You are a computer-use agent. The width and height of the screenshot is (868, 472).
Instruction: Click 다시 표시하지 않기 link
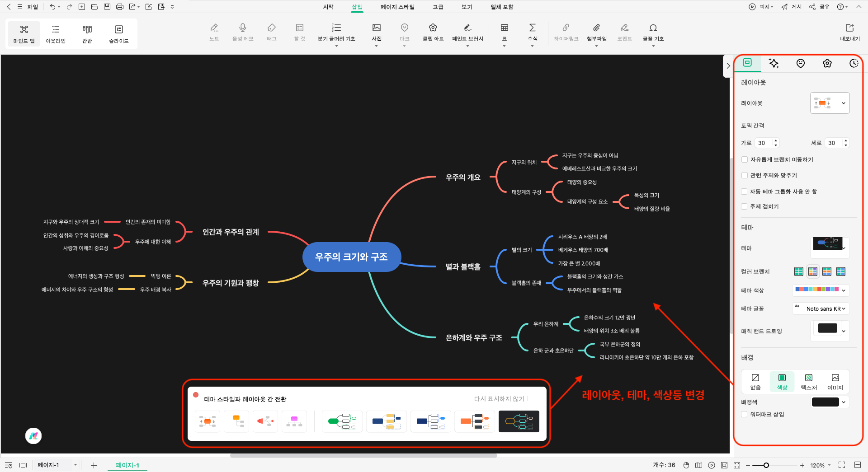pos(499,399)
